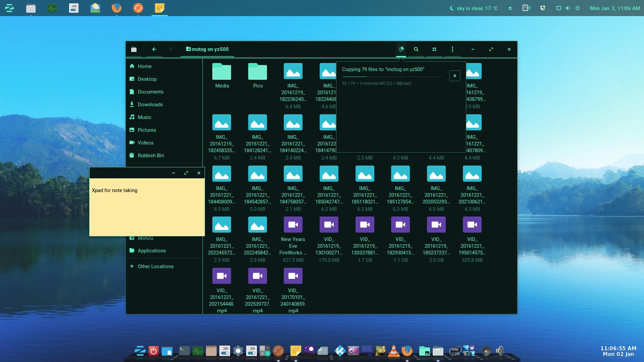
Task: Cancel the copying 79 files operation
Action: 454,76
